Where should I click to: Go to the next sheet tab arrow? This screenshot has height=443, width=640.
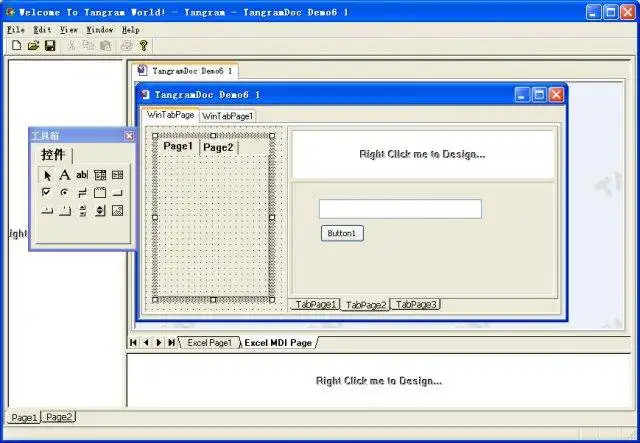point(159,343)
